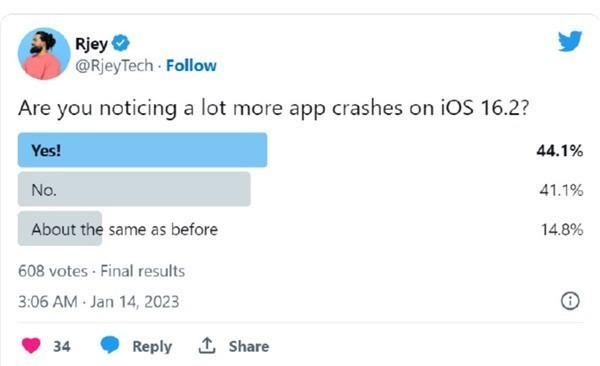Click the Reply button label
Viewport: 600px width, 366px height.
(x=152, y=346)
